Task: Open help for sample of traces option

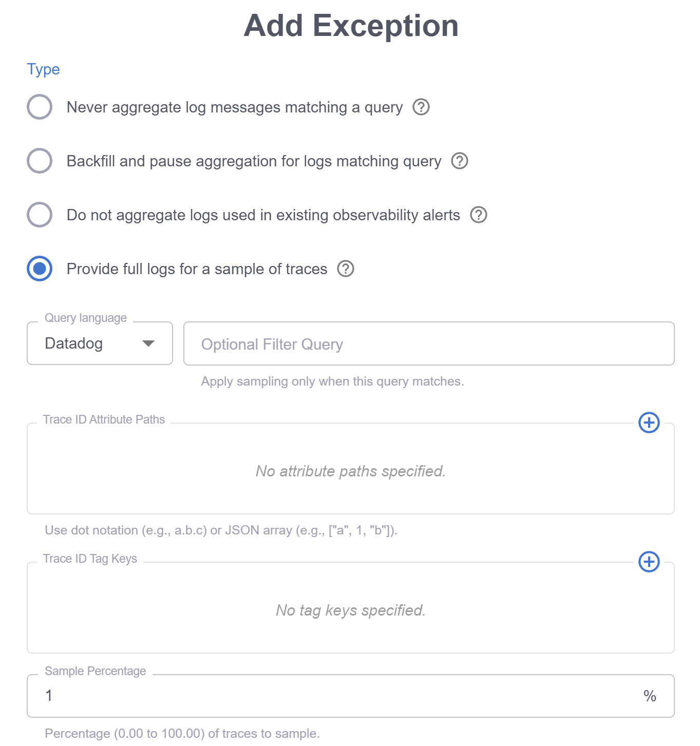Action: [346, 269]
